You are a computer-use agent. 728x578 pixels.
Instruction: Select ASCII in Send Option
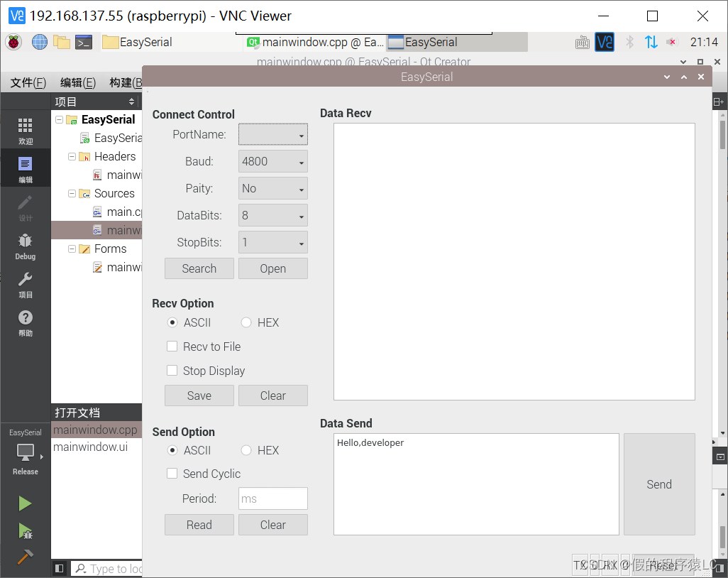pyautogui.click(x=189, y=450)
